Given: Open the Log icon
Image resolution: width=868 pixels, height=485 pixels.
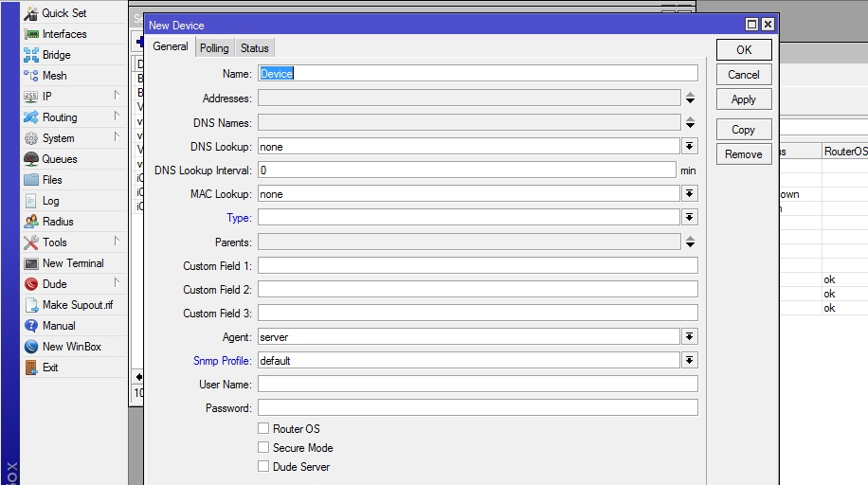Looking at the screenshot, I should 31,201.
